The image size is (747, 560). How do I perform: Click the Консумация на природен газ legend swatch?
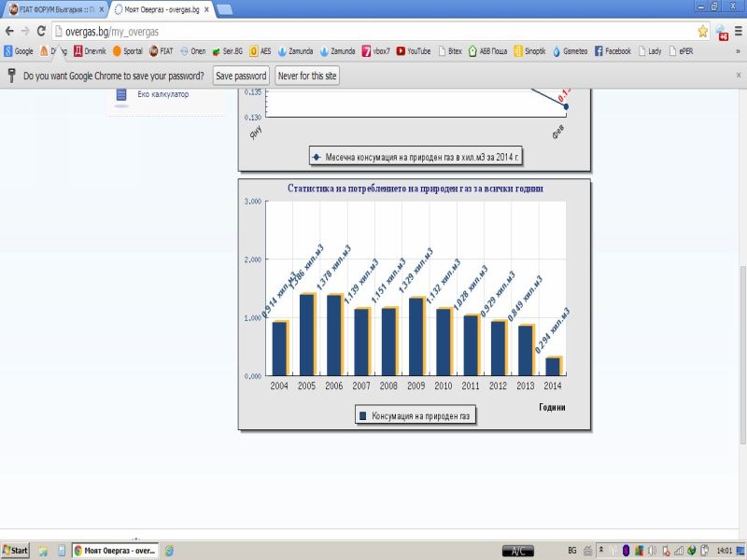coord(363,415)
